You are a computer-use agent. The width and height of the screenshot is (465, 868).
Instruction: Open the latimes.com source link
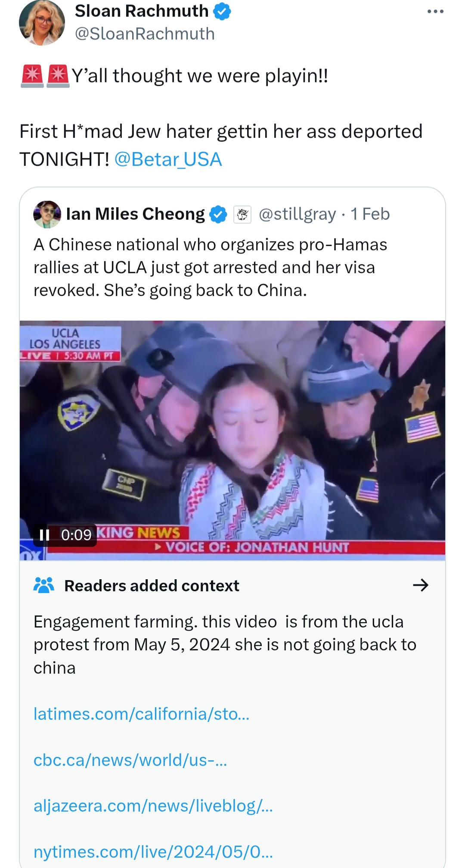(142, 714)
